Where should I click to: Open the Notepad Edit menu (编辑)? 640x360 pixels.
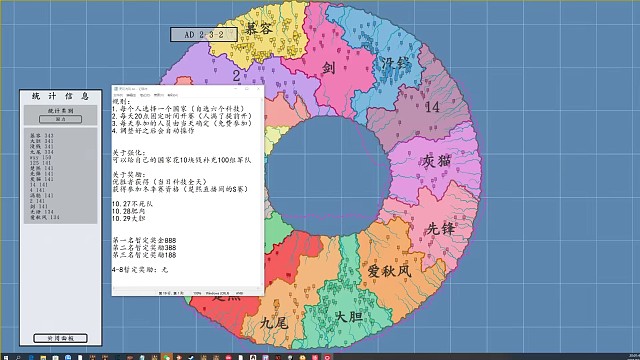131,95
